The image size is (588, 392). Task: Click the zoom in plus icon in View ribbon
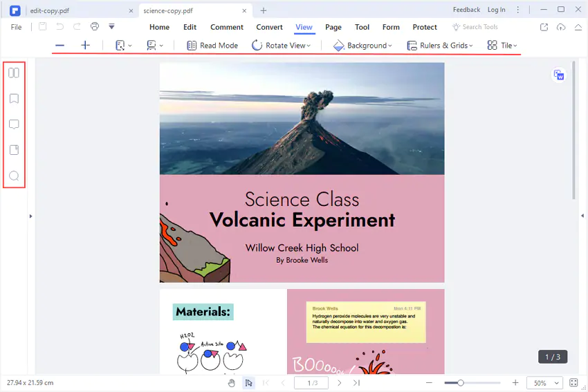(x=85, y=45)
